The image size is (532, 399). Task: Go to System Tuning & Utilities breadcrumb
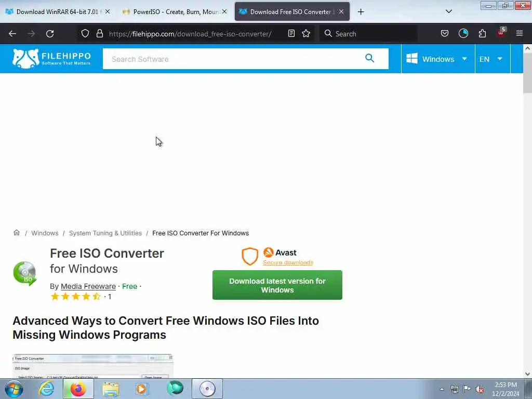point(105,233)
